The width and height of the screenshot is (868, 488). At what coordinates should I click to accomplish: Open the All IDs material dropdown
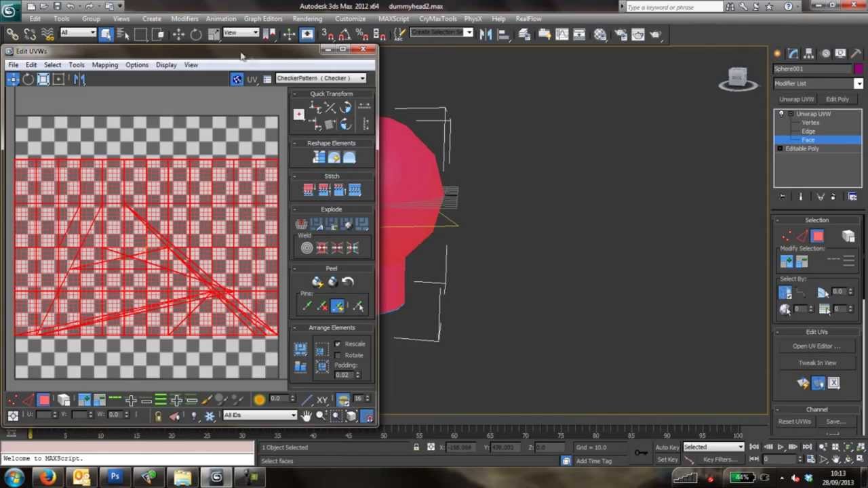pos(260,415)
